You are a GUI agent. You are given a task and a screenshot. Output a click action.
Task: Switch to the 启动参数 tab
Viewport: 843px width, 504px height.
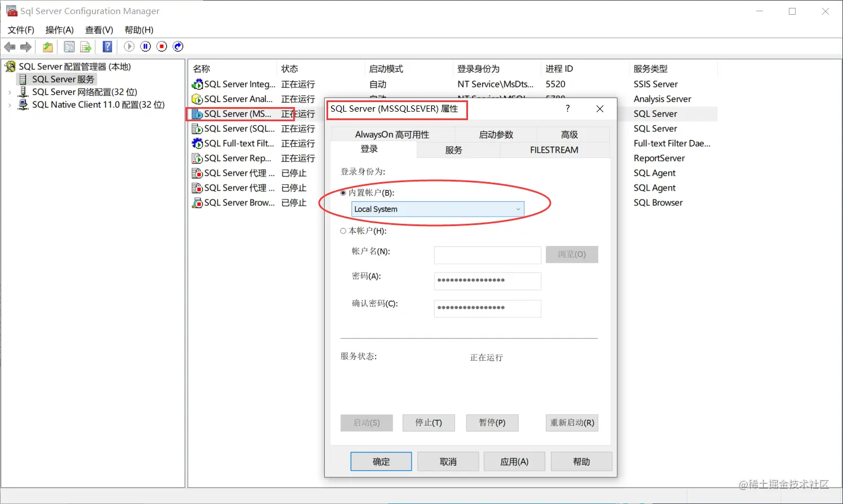496,135
